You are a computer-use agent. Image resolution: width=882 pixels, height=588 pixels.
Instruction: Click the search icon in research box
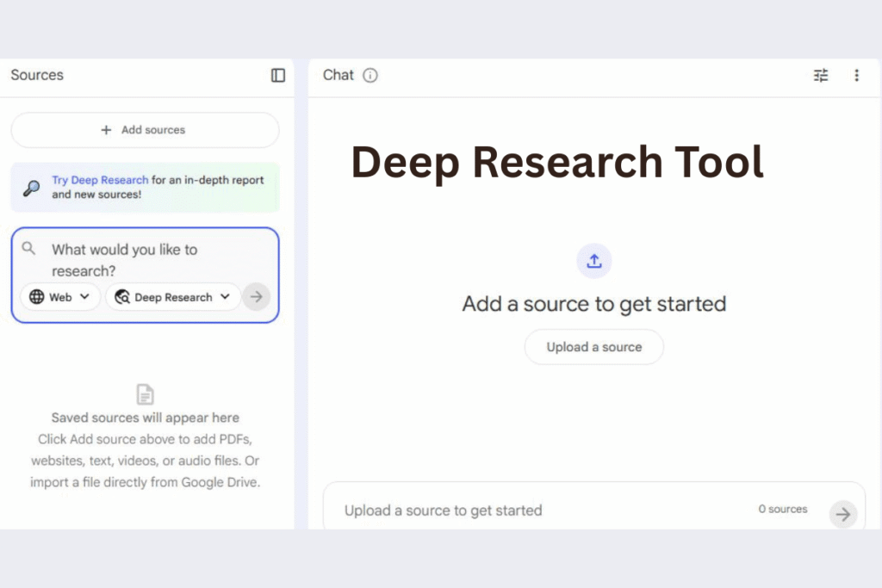click(x=28, y=249)
